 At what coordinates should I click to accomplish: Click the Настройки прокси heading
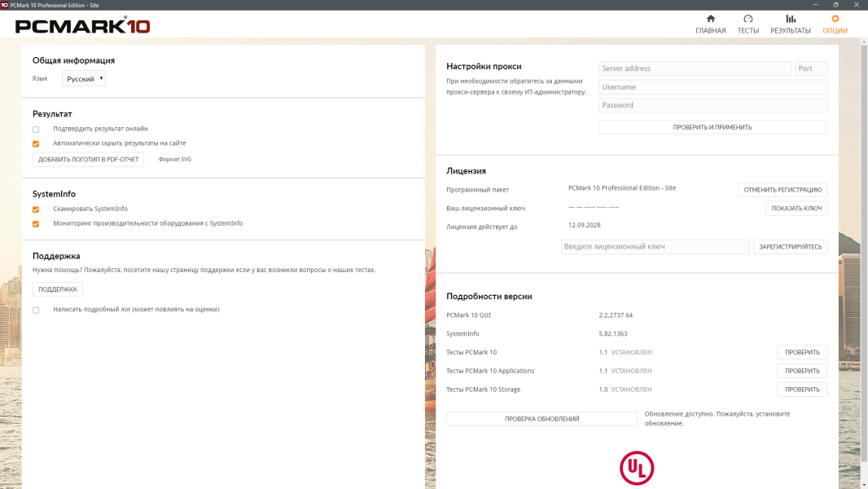(x=484, y=67)
